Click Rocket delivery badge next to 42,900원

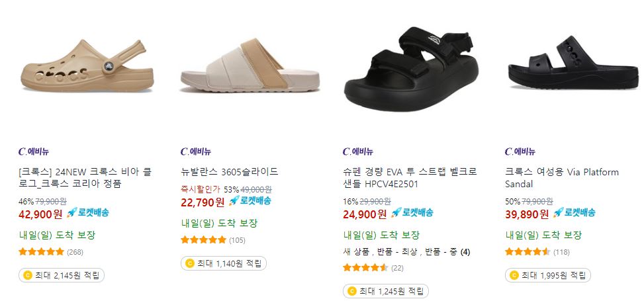point(88,213)
